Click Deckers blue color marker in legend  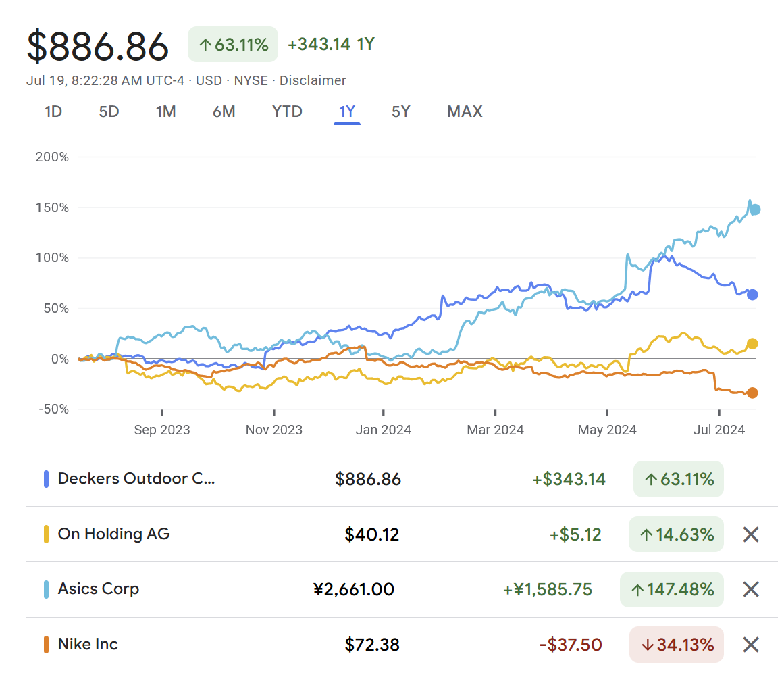[x=46, y=479]
